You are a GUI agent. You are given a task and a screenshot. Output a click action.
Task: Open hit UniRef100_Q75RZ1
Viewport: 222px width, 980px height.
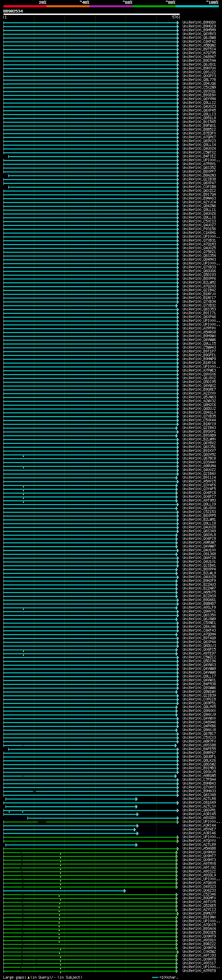tap(199, 252)
